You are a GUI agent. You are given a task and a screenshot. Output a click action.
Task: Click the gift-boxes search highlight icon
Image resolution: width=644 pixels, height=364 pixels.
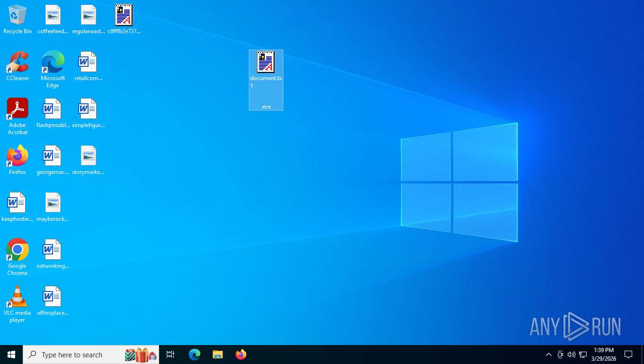141,355
